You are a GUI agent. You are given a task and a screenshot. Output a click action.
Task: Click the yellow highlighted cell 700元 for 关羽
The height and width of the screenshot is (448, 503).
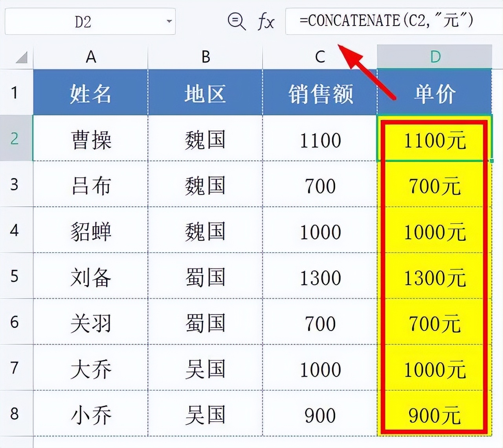(434, 323)
